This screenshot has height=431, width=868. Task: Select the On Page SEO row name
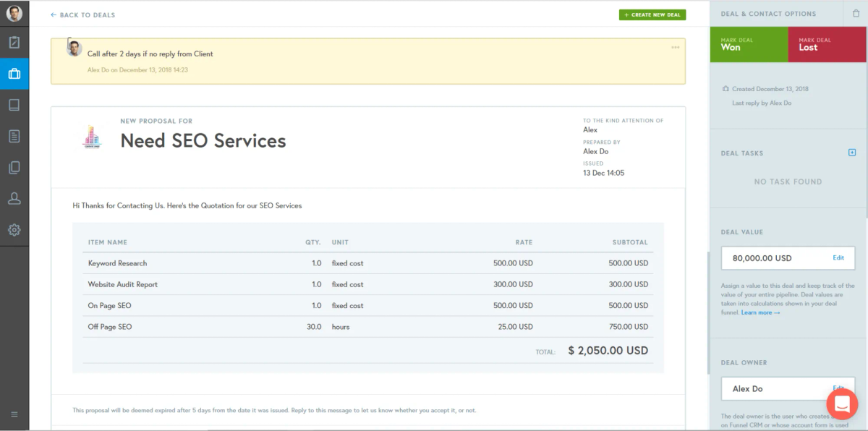(x=110, y=305)
